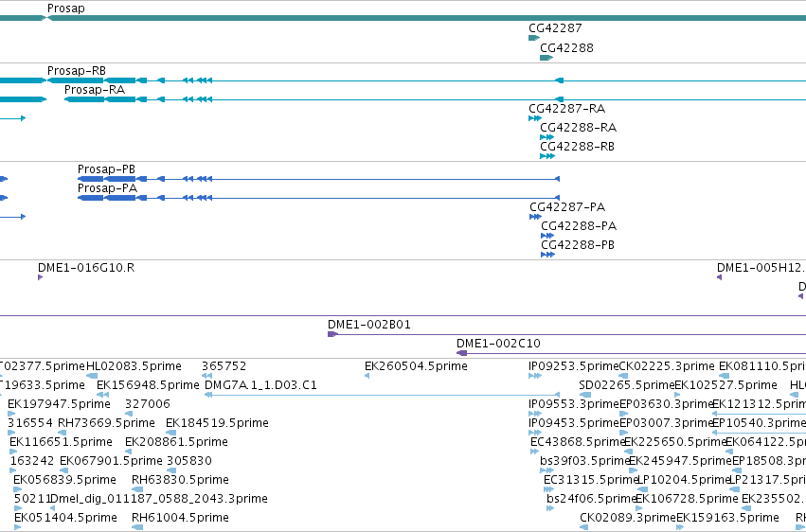
Task: Select the CK02225.3prime label
Action: [x=667, y=366]
